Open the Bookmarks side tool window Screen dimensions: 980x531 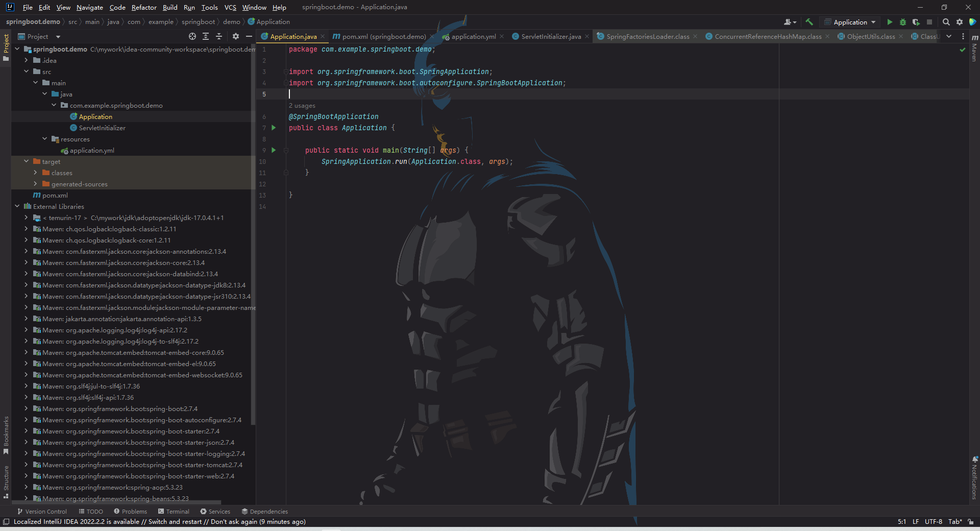6,435
